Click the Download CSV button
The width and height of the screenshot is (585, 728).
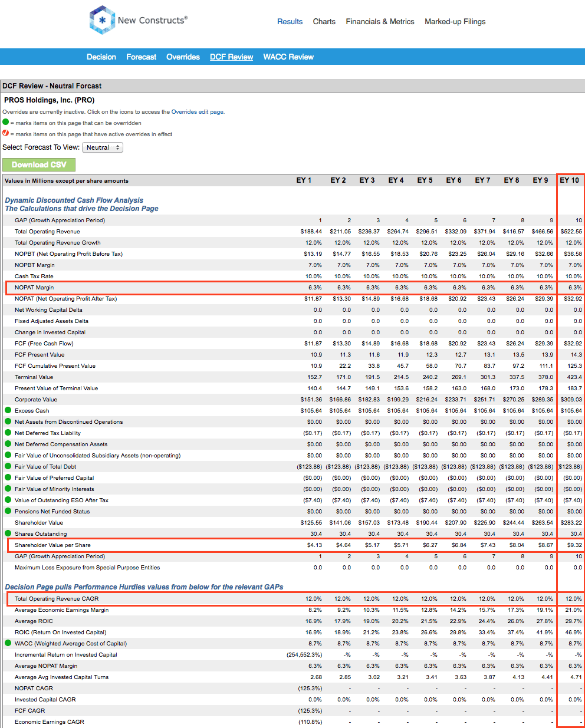(x=39, y=165)
